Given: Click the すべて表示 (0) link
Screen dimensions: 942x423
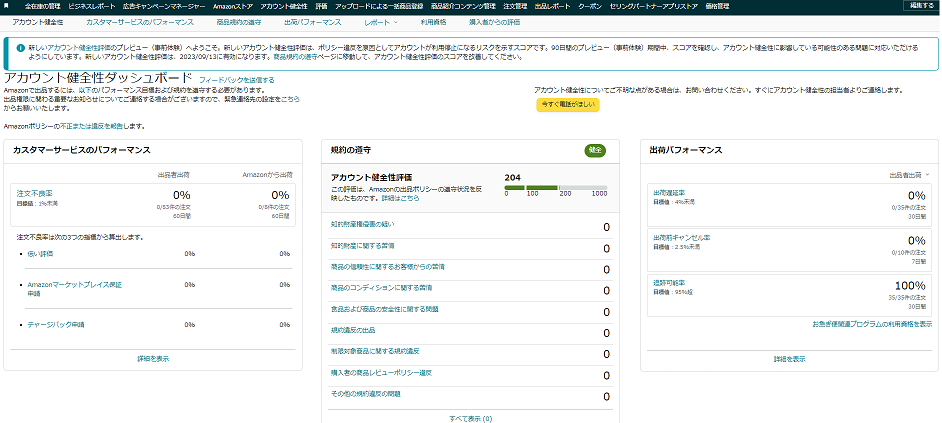Looking at the screenshot, I should point(470,418).
